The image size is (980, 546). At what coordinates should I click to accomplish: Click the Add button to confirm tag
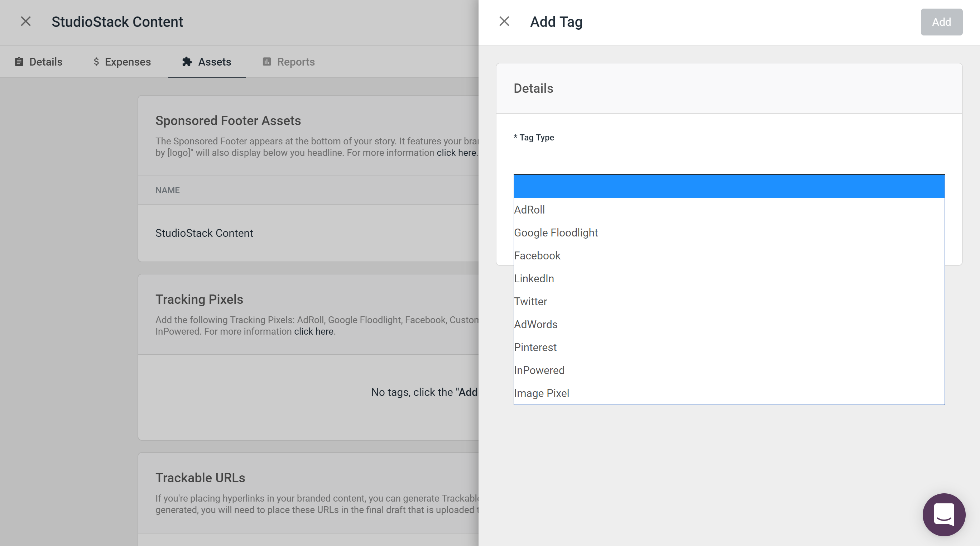pyautogui.click(x=941, y=21)
